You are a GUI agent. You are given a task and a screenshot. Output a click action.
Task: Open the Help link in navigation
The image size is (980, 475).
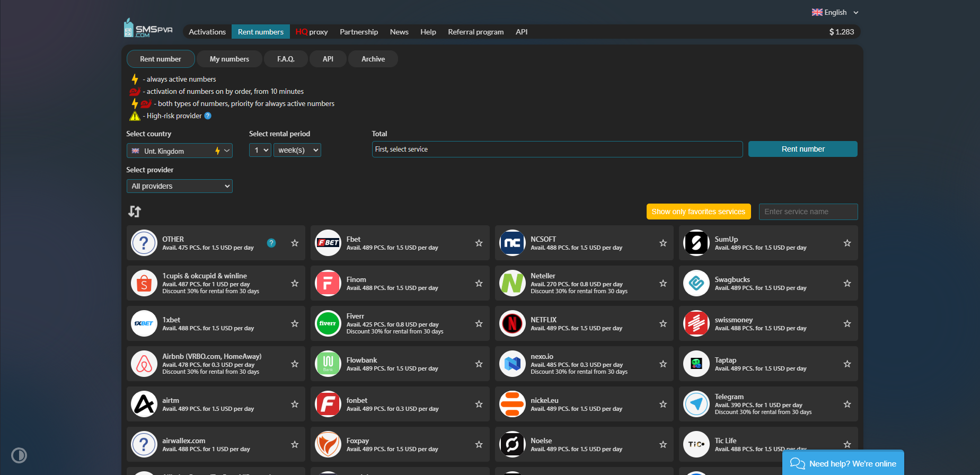428,32
